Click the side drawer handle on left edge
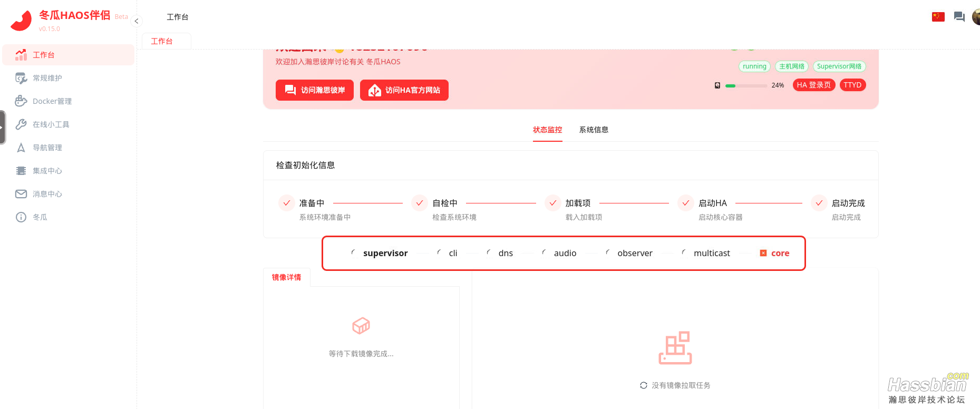This screenshot has width=980, height=409. point(3,127)
